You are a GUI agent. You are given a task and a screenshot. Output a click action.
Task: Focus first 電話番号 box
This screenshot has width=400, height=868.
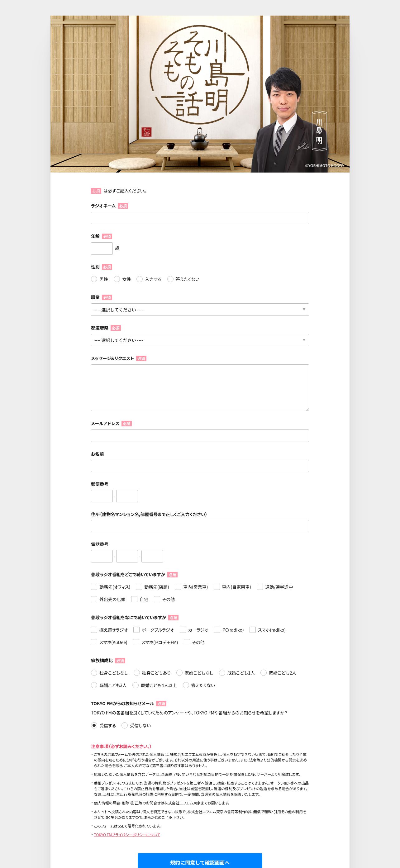(102, 556)
